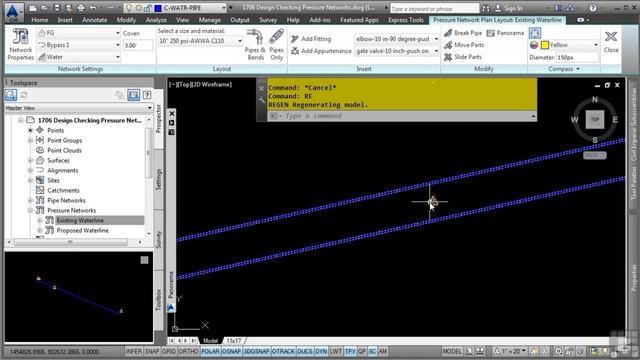Expand the Existing Waterline tree node
640x360 pixels.
(x=40, y=220)
